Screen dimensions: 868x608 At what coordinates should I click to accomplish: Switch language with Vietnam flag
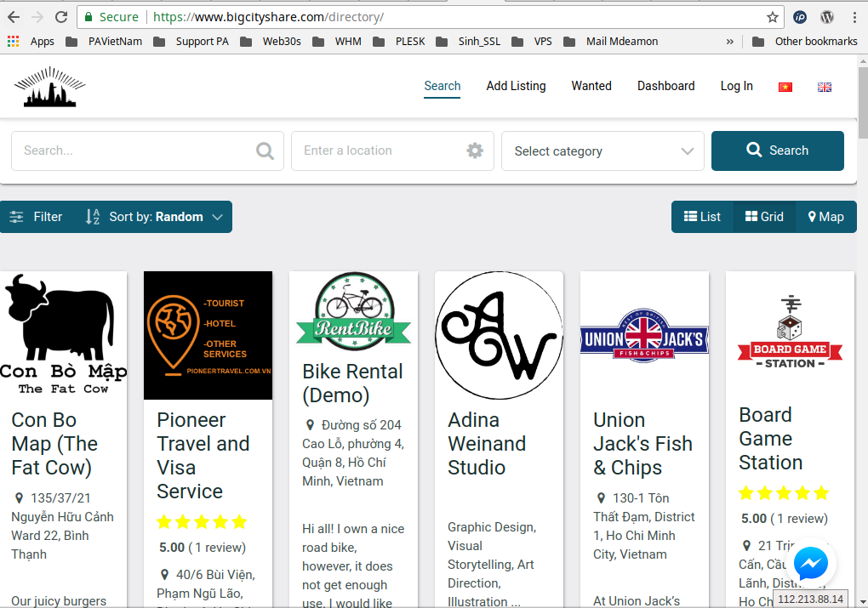click(785, 87)
